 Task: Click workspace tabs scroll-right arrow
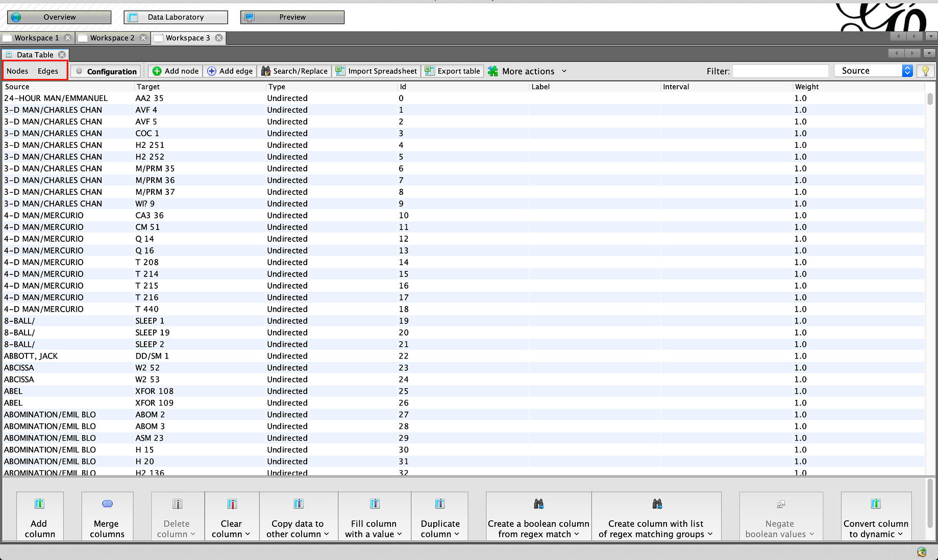915,37
